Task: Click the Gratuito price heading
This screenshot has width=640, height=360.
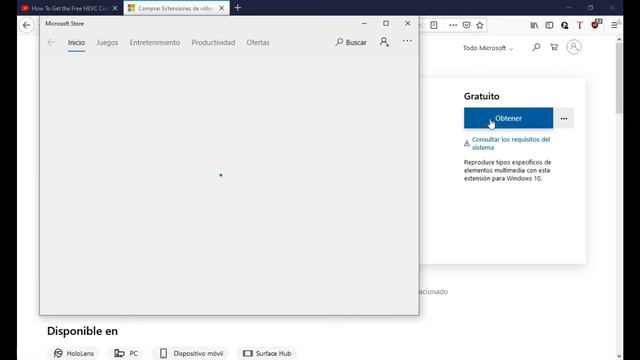Action: [x=482, y=96]
